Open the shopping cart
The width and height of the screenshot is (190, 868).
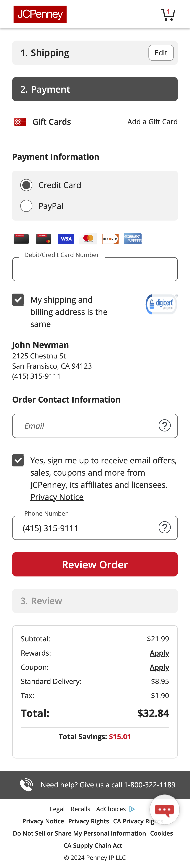pos(168,14)
